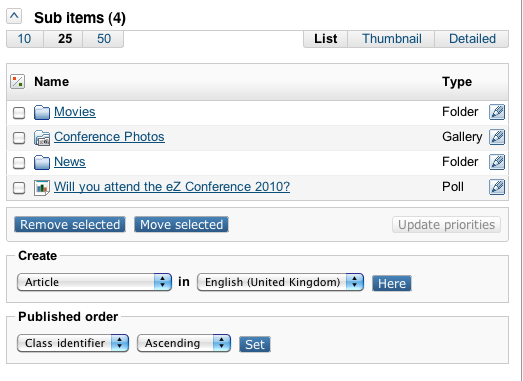This screenshot has width=523, height=381.
Task: Click the Remove selected button
Action: [70, 224]
